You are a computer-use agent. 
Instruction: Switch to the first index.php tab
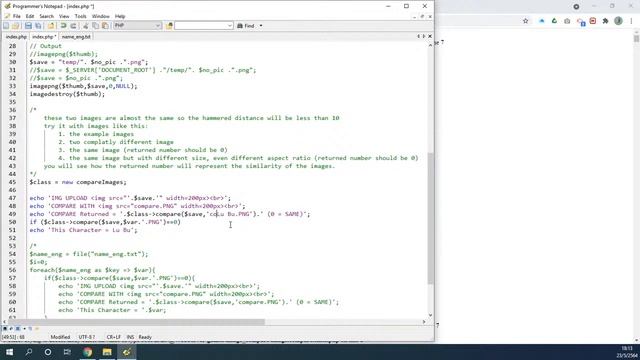16,37
